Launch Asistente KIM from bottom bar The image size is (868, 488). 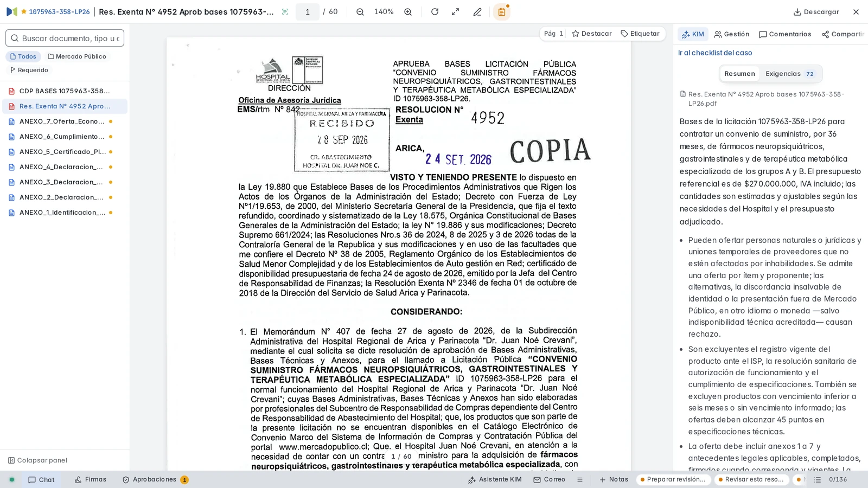[495, 480]
